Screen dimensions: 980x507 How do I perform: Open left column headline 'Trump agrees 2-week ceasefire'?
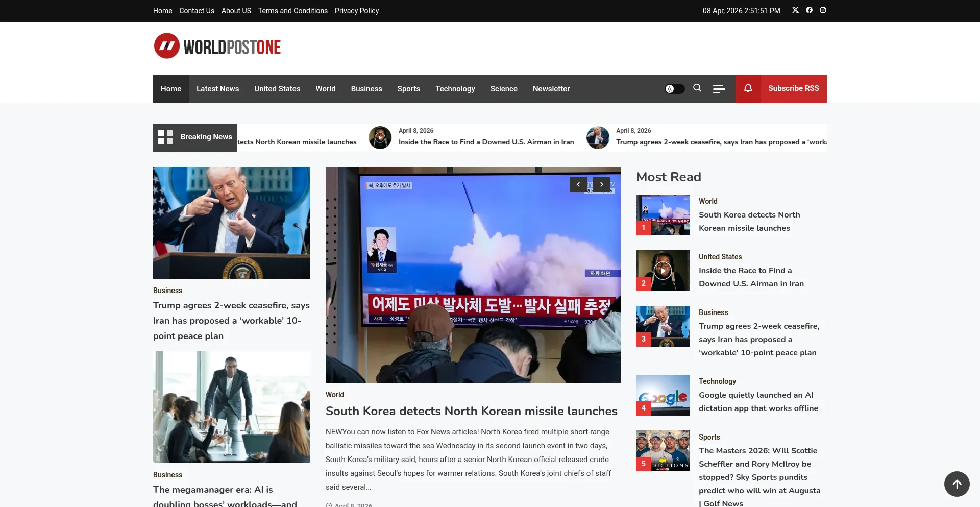[232, 321]
